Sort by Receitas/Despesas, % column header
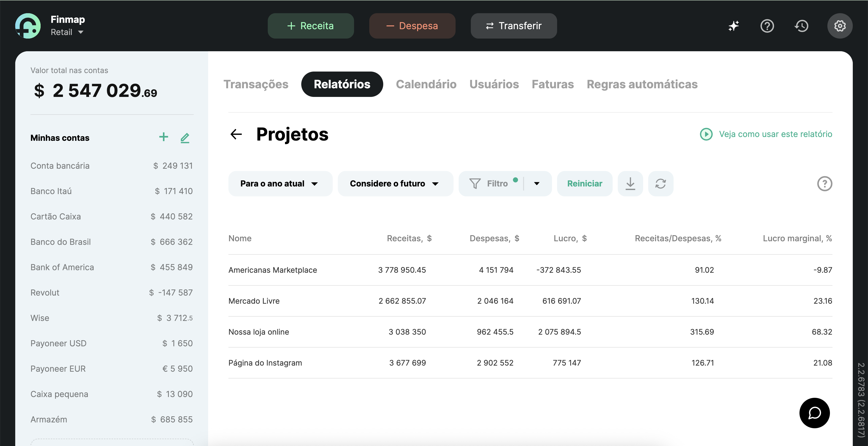The height and width of the screenshot is (446, 868). tap(678, 238)
